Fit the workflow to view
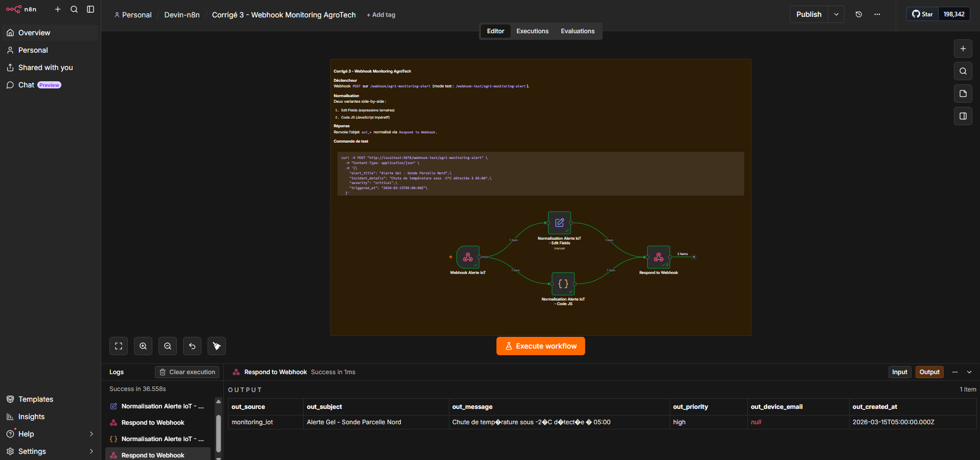The image size is (980, 460). (x=119, y=346)
